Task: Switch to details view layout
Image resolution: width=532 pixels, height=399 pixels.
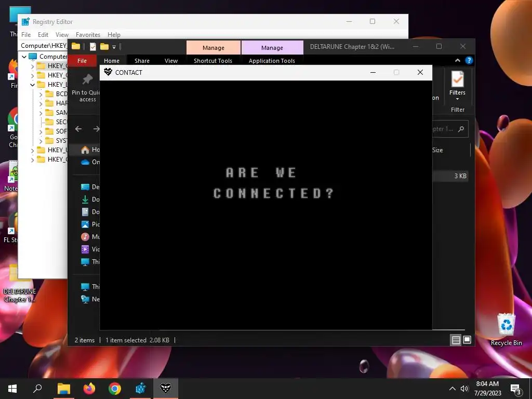Action: 456,340
